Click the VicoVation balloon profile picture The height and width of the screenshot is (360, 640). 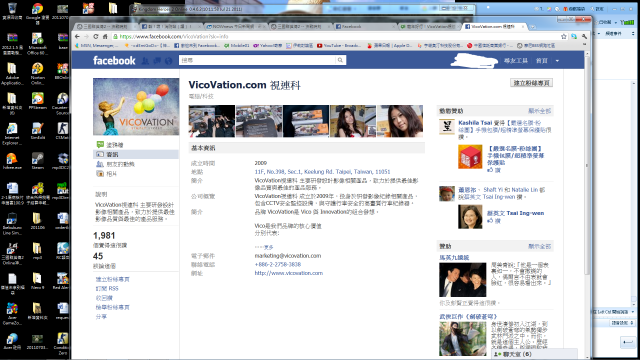click(136, 107)
